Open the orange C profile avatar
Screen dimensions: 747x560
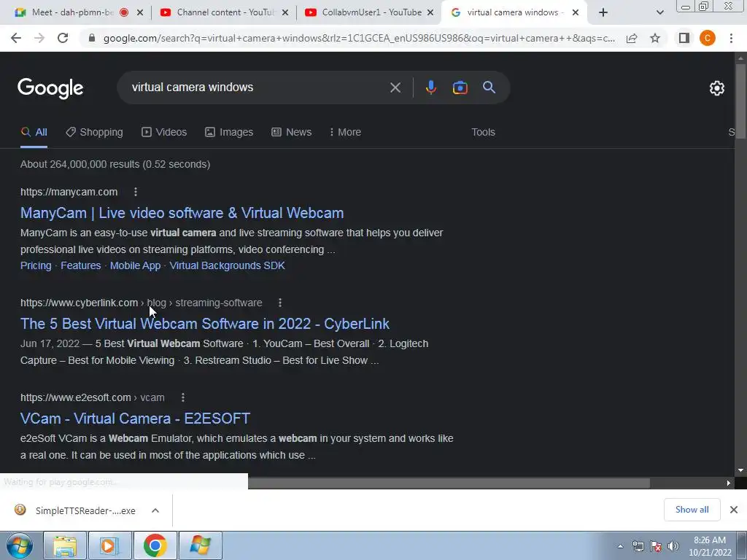click(x=708, y=38)
